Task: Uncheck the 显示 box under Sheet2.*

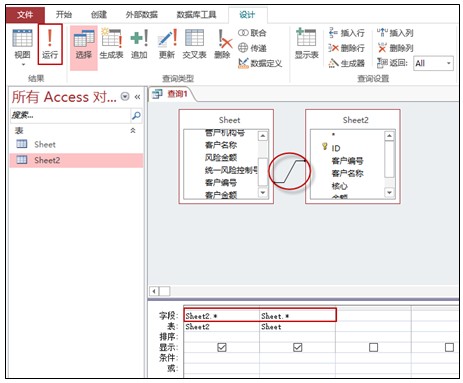Action: (x=222, y=347)
